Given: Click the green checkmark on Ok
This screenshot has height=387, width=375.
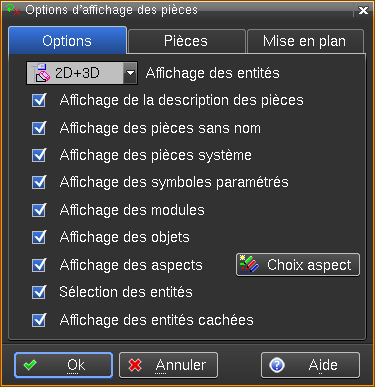Looking at the screenshot, I should (x=30, y=365).
